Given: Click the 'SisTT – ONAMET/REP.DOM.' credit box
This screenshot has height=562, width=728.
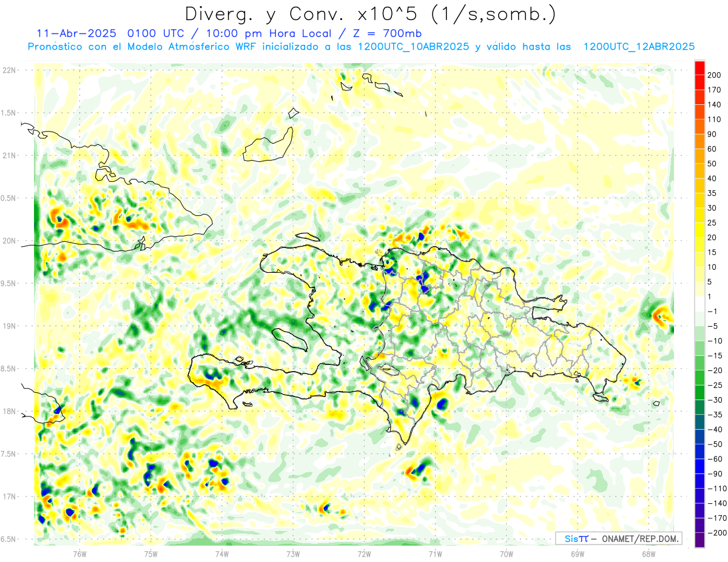Looking at the screenshot, I should [x=618, y=538].
